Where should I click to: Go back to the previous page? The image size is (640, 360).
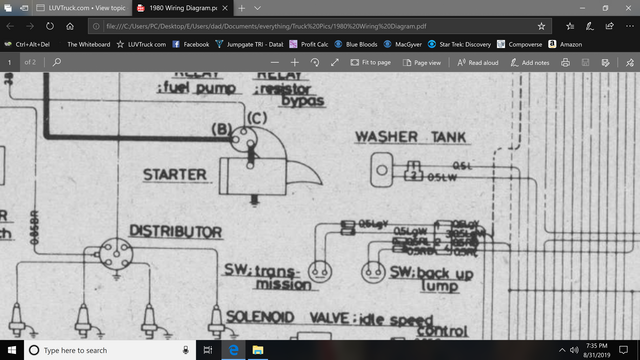[x=10, y=26]
